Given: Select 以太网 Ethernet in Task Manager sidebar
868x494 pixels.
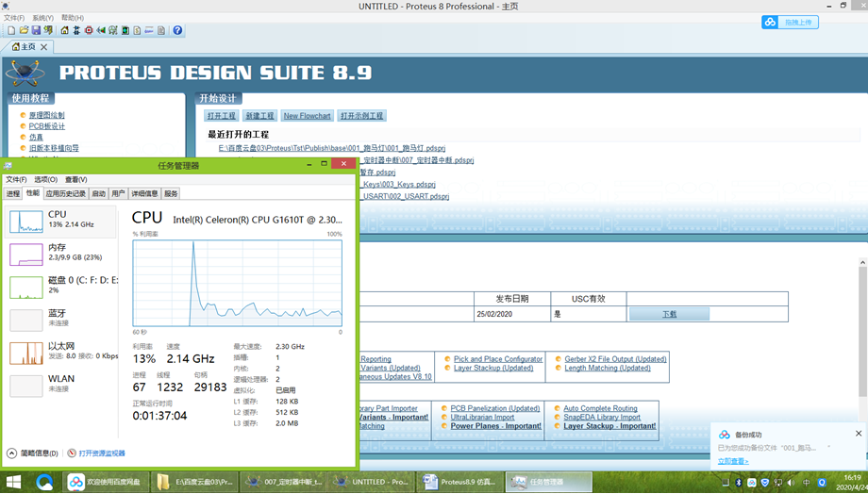Looking at the screenshot, I should 60,353.
